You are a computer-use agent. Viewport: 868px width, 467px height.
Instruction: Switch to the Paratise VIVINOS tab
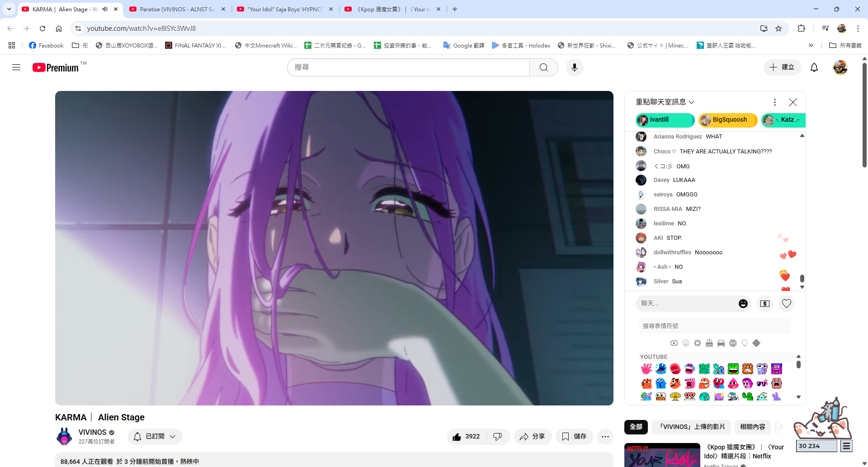pos(177,9)
